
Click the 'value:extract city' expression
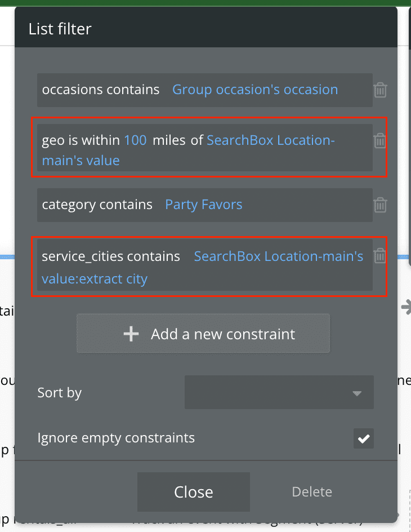point(95,279)
